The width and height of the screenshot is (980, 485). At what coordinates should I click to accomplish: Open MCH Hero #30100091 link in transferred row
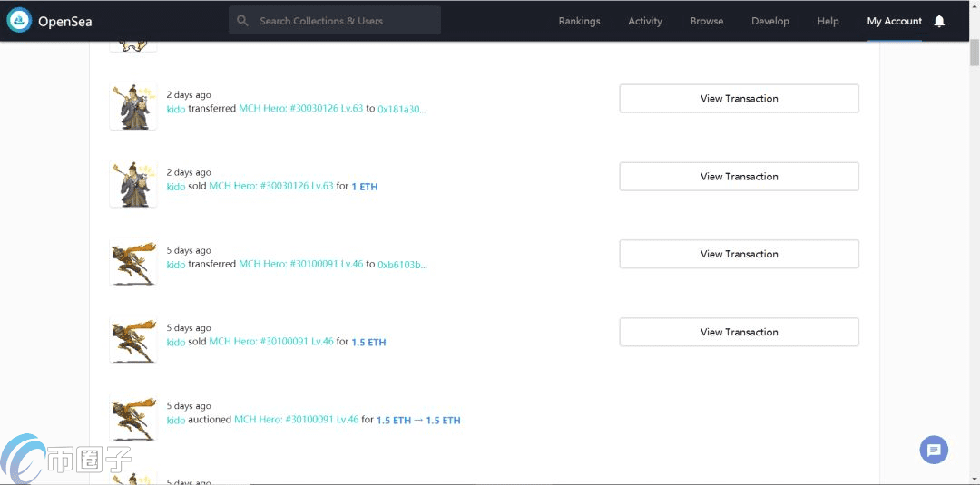click(300, 264)
